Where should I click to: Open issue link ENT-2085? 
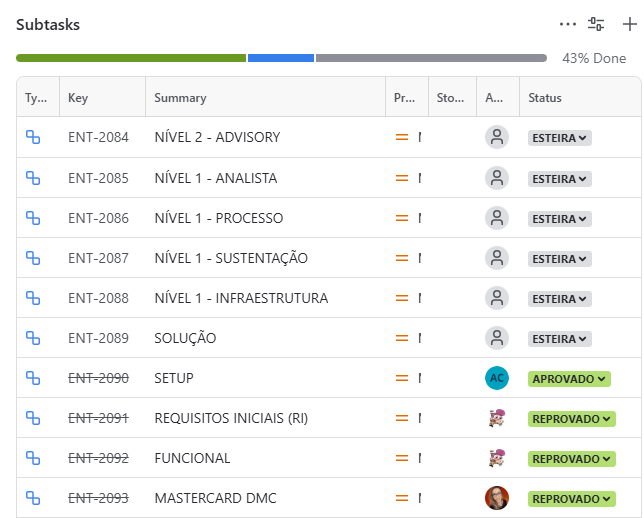(99, 178)
